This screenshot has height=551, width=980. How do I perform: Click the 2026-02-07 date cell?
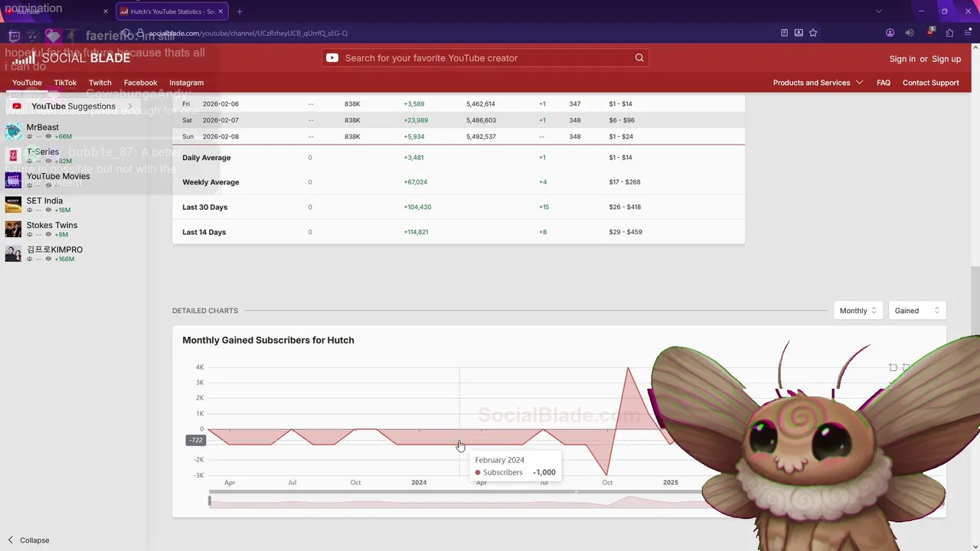pyautogui.click(x=220, y=120)
